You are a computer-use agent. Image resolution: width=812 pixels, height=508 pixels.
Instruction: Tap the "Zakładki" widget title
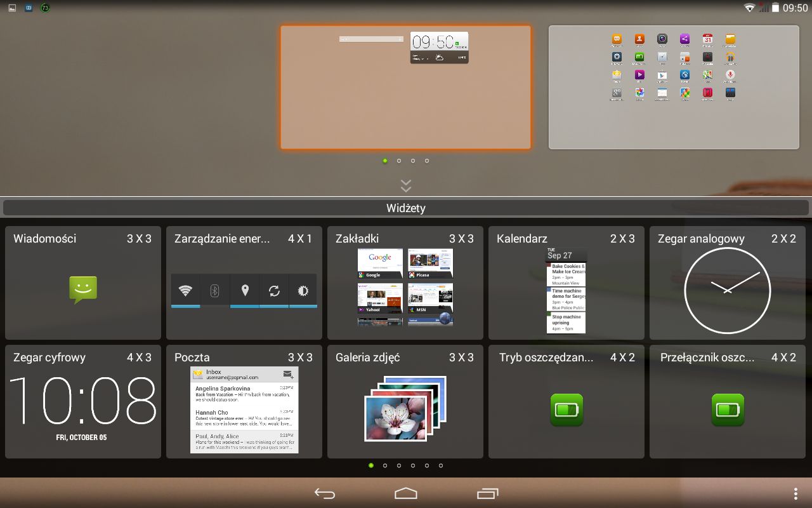pos(357,239)
